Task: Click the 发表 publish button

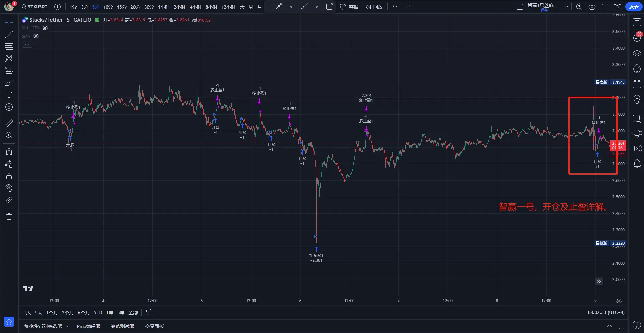Action: pyautogui.click(x=634, y=7)
